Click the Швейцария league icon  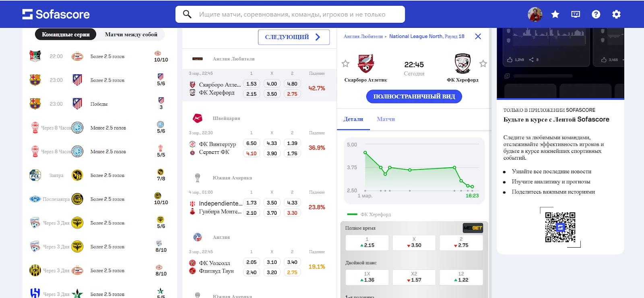[x=197, y=118]
